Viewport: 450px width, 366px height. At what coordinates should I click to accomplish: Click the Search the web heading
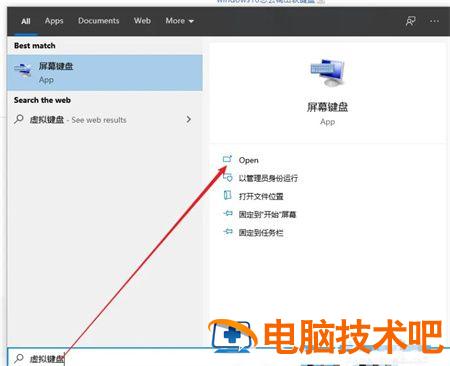[x=42, y=100]
